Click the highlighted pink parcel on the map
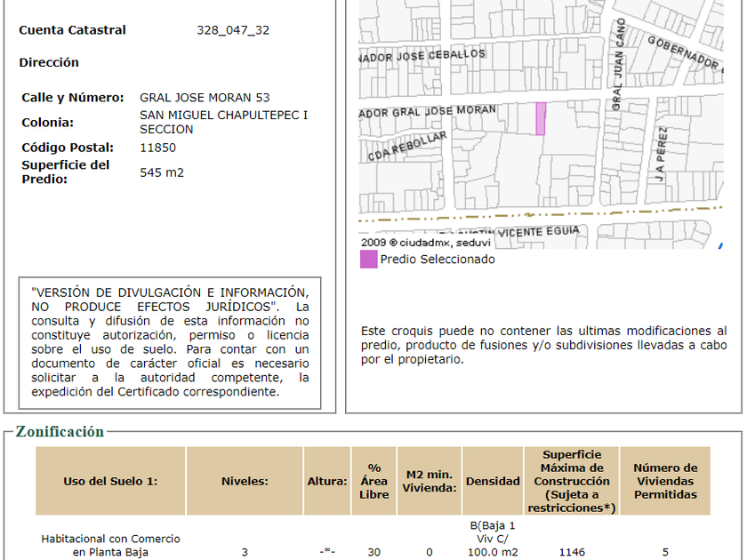Image resolution: width=747 pixels, height=560 pixels. coord(540,119)
